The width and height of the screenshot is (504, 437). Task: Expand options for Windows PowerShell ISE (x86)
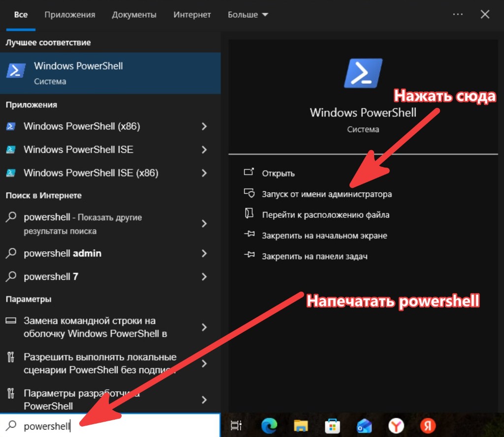coord(204,173)
